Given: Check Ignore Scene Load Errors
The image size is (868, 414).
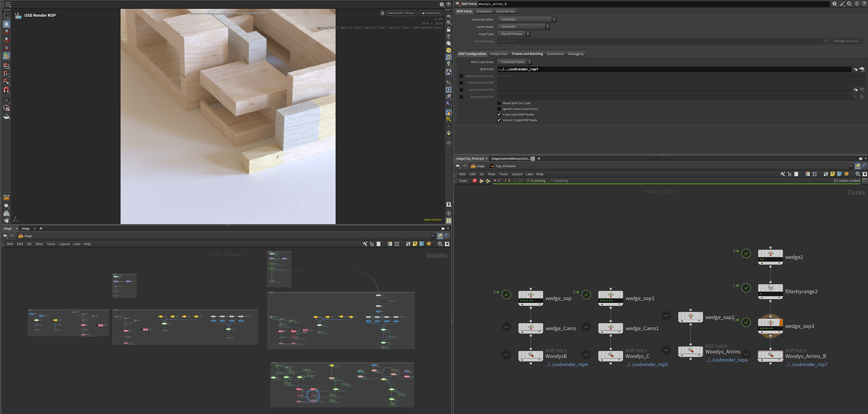Looking at the screenshot, I should (x=499, y=109).
